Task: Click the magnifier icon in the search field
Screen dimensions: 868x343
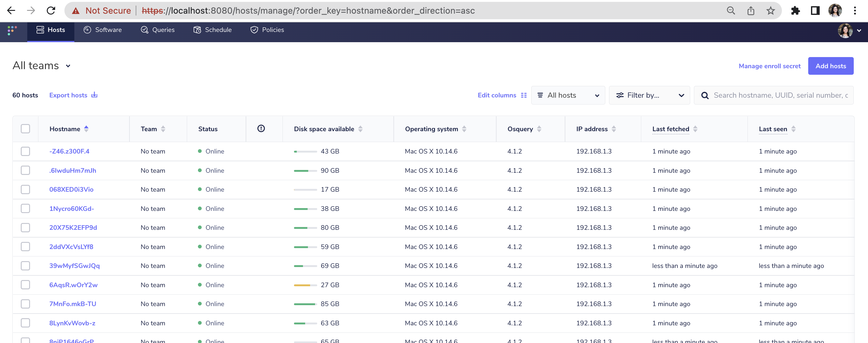Action: 705,95
